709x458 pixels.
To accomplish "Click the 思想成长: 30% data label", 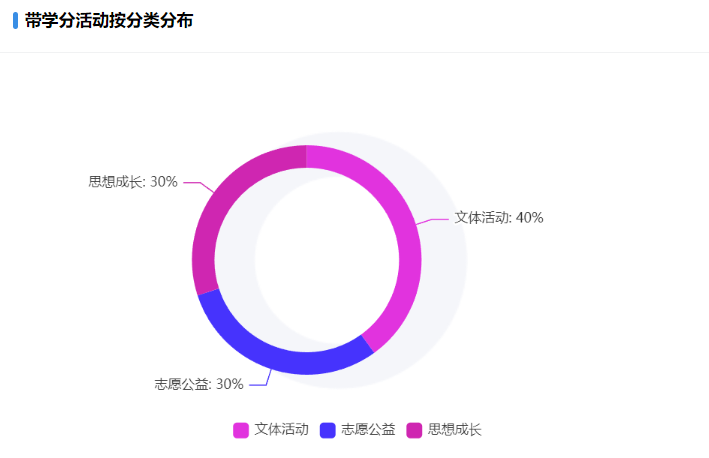I will [133, 182].
